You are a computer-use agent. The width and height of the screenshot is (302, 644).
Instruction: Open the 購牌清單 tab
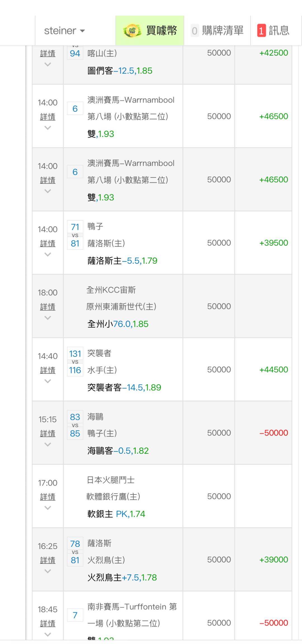(217, 31)
